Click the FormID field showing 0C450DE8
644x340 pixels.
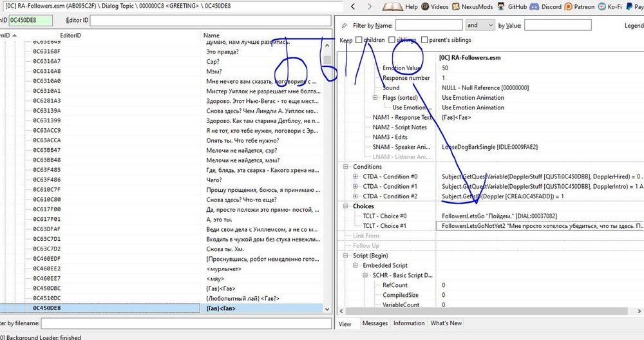30,20
